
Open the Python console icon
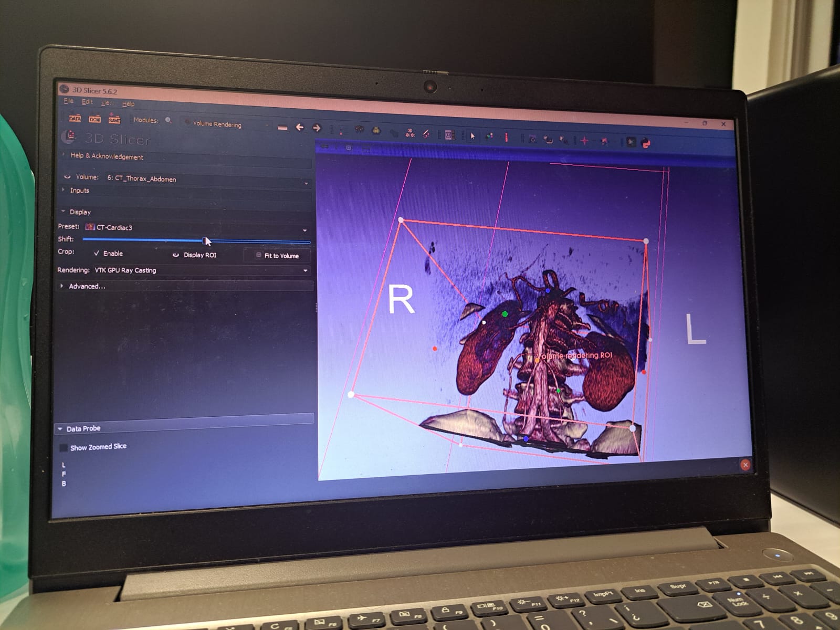click(646, 143)
